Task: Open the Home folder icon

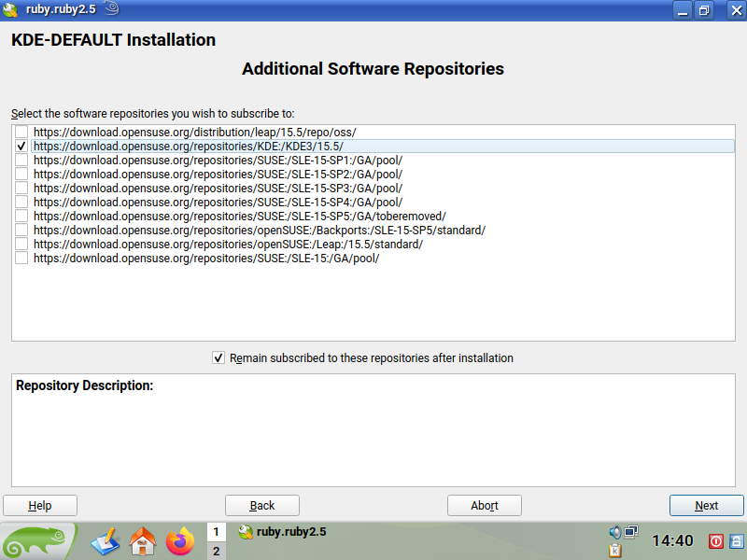Action: click(x=143, y=541)
